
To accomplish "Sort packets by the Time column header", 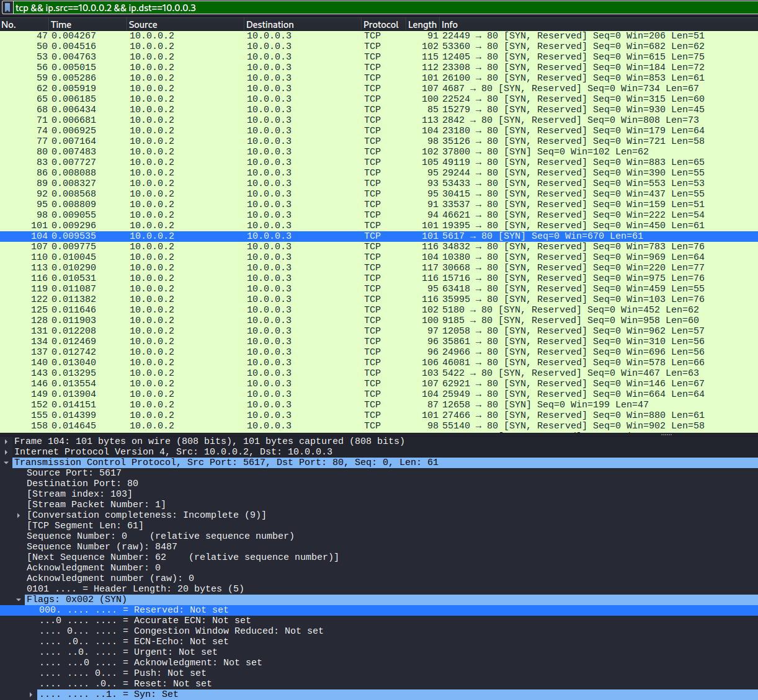I will 61,25.
